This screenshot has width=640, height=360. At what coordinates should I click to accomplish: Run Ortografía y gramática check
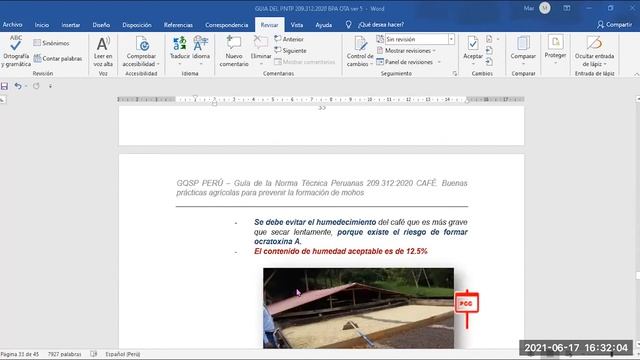(16, 51)
